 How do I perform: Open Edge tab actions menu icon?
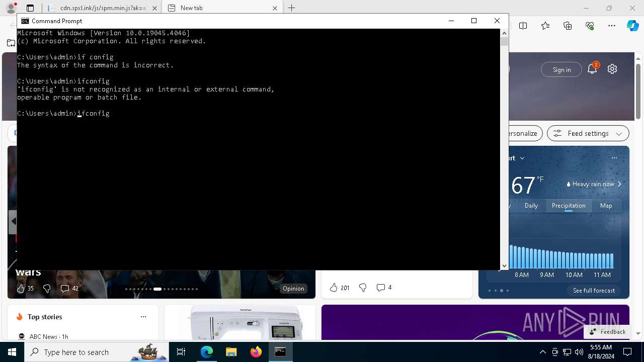pos(30,8)
